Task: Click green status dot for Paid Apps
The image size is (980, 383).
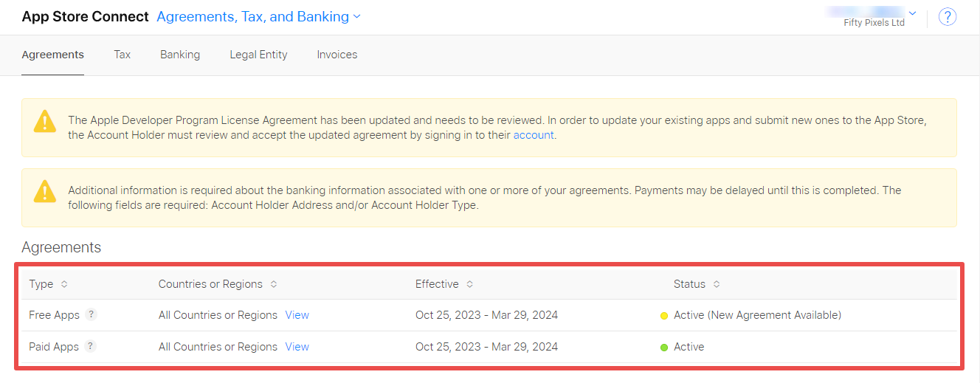Action: click(x=664, y=348)
